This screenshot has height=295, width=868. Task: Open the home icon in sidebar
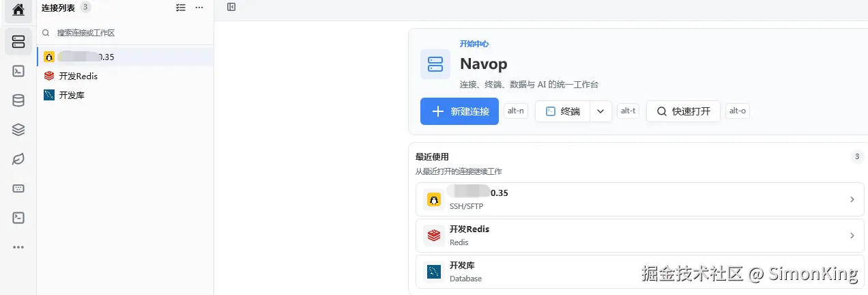[18, 10]
